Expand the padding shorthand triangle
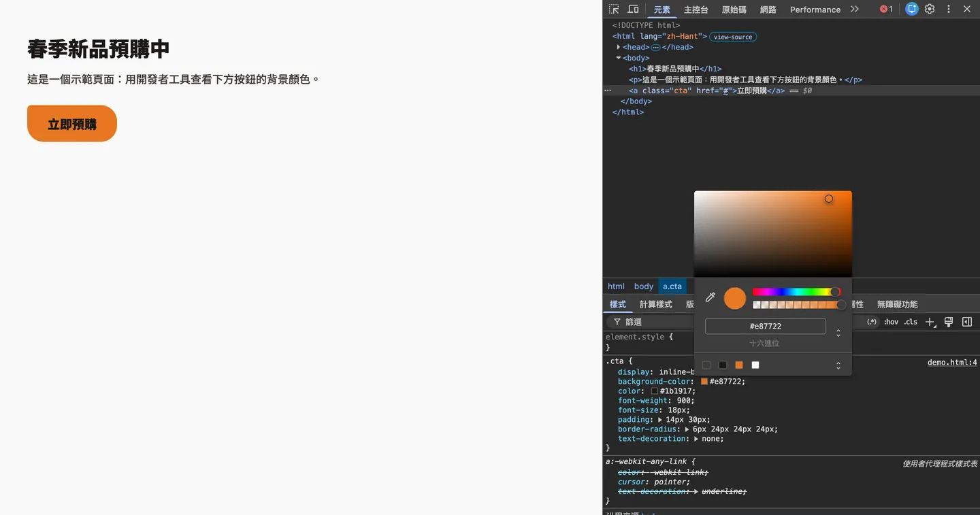 tap(660, 420)
